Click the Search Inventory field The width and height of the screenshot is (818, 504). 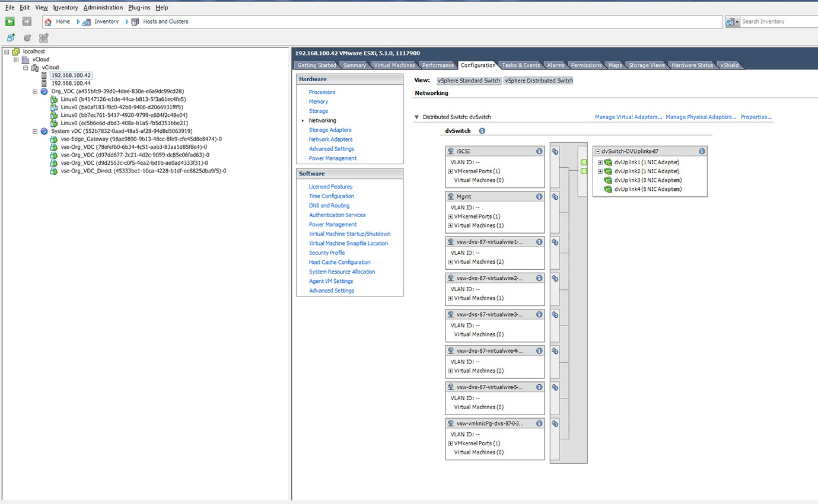779,22
